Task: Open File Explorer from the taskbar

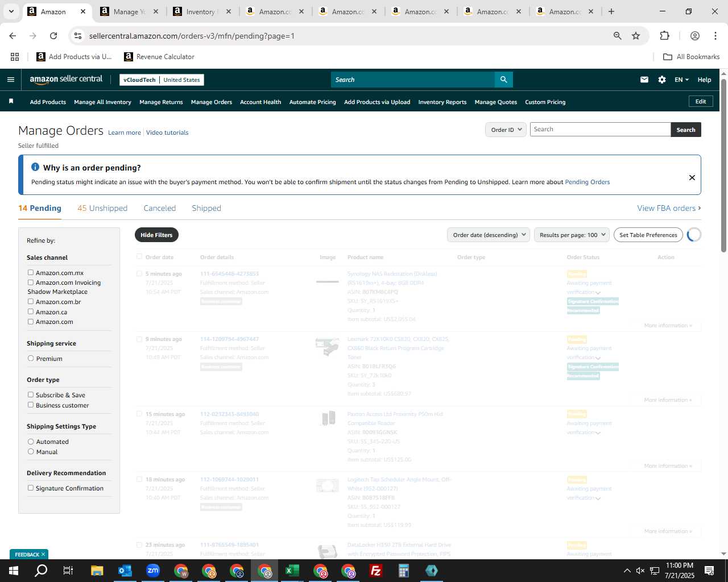Action: pos(97,571)
